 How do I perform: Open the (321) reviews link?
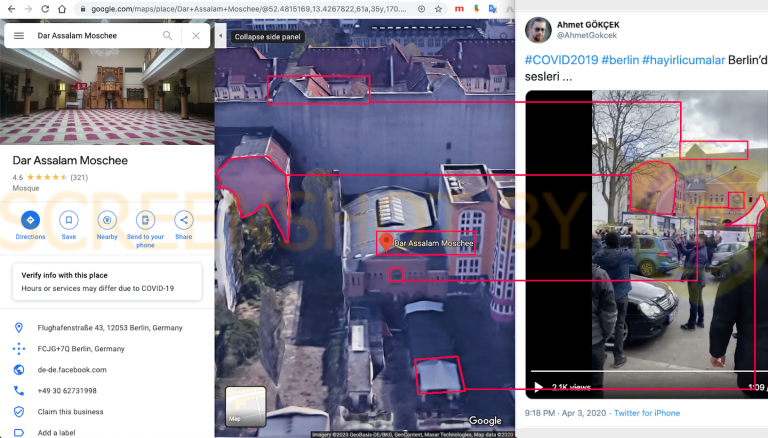click(x=79, y=177)
